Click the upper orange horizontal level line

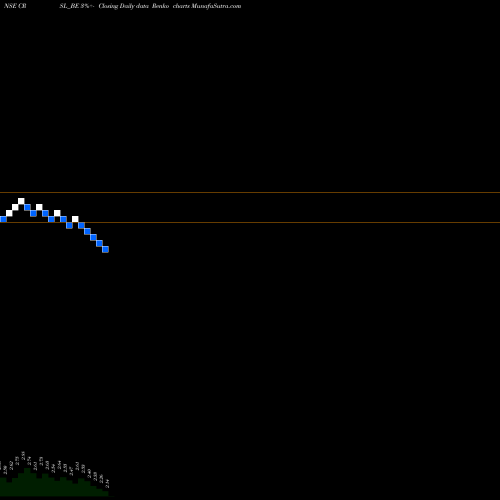tap(250, 192)
